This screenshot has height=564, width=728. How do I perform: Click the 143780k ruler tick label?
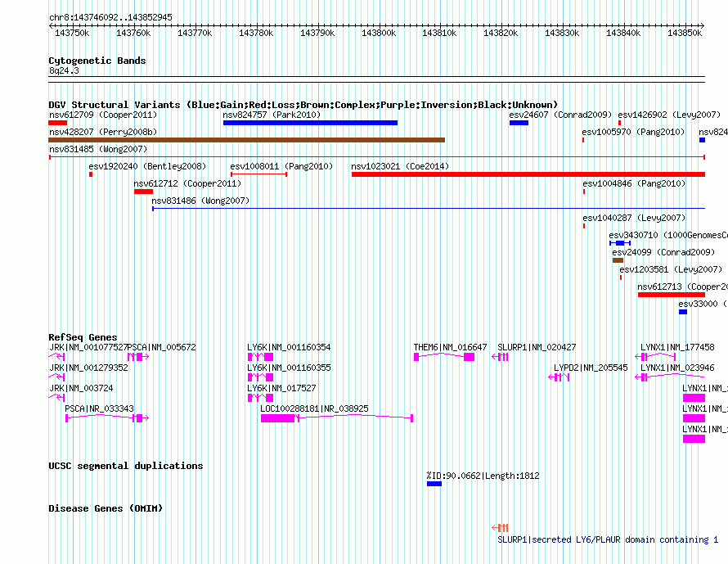tap(256, 33)
